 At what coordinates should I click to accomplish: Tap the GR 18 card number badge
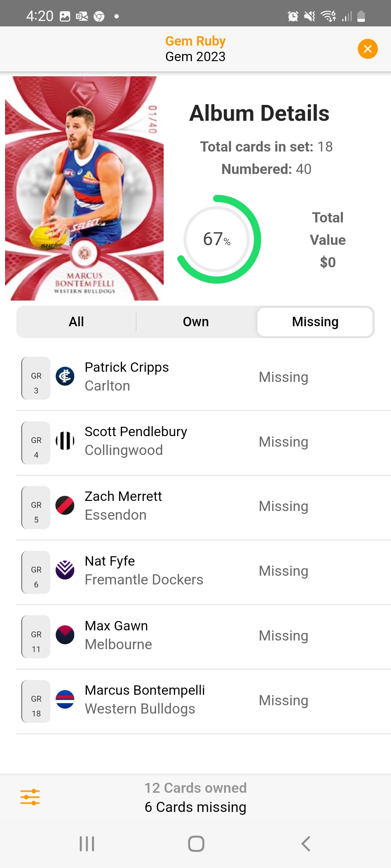(36, 701)
